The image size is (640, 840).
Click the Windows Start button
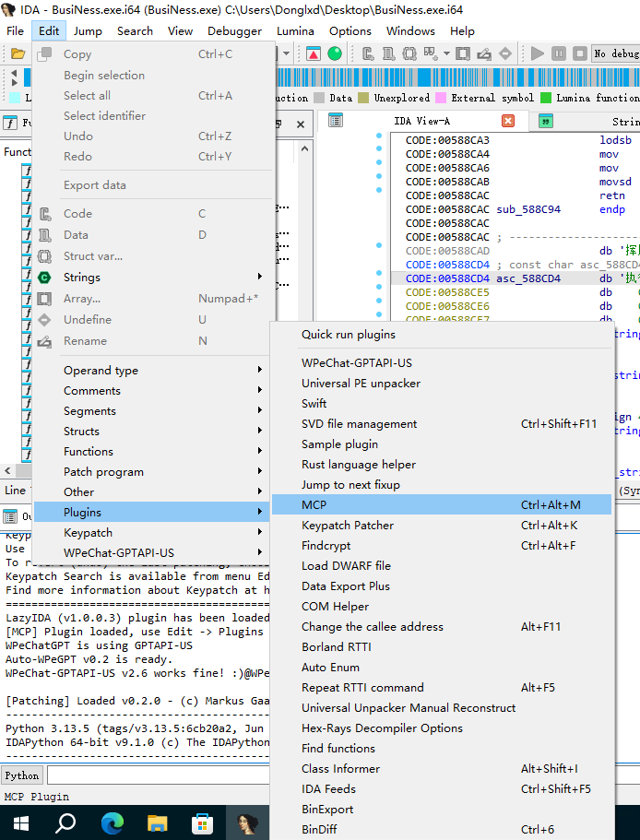(22, 821)
